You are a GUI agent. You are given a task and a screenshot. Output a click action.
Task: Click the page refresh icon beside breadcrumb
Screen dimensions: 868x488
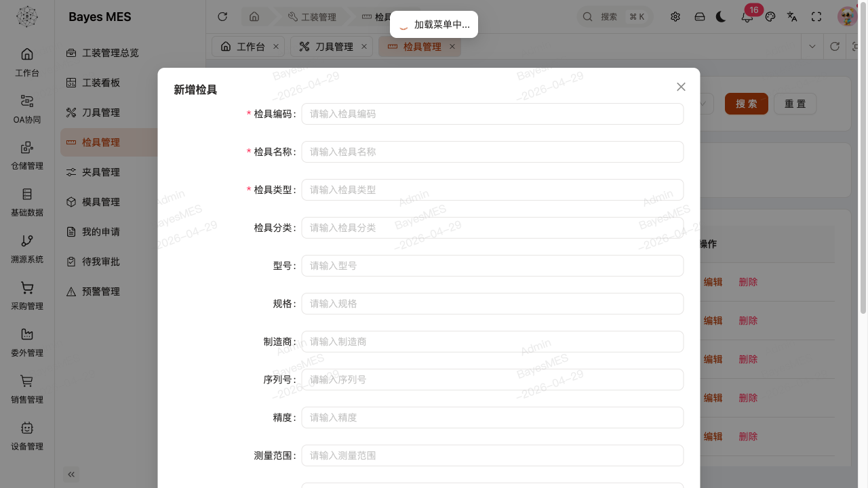pos(222,17)
